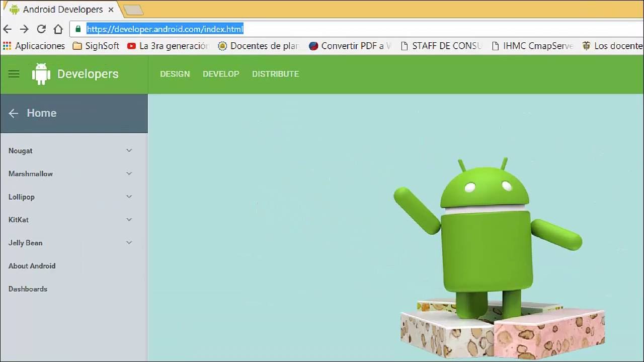Open the SighSoft bookmark folder
Image resolution: width=644 pixels, height=362 pixels.
96,46
